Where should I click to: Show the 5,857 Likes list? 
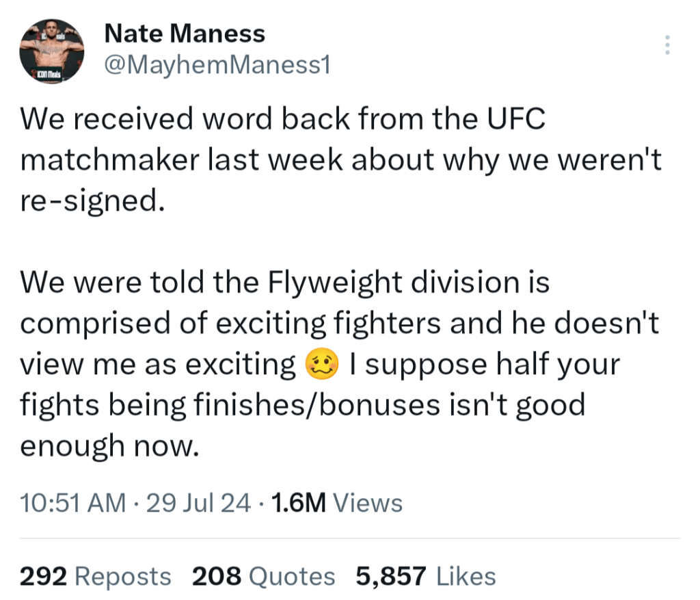coord(425,576)
